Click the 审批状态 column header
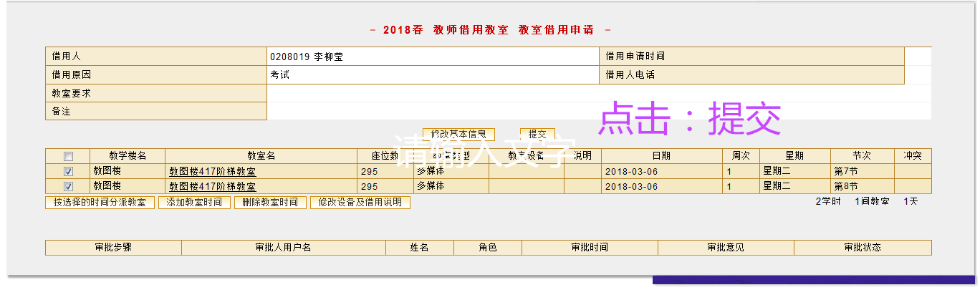 click(x=862, y=248)
